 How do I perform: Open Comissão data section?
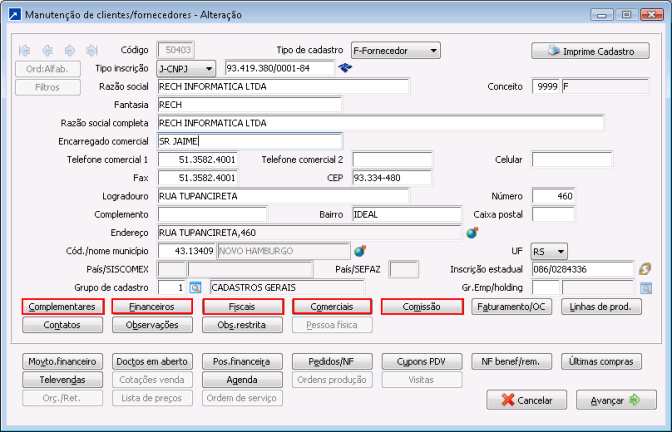point(422,307)
